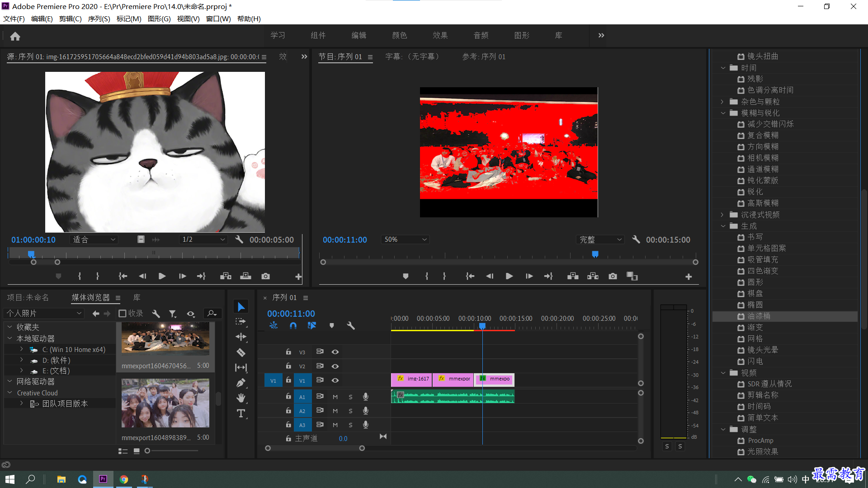
Task: Open source monitor settings wrench
Action: click(x=239, y=239)
